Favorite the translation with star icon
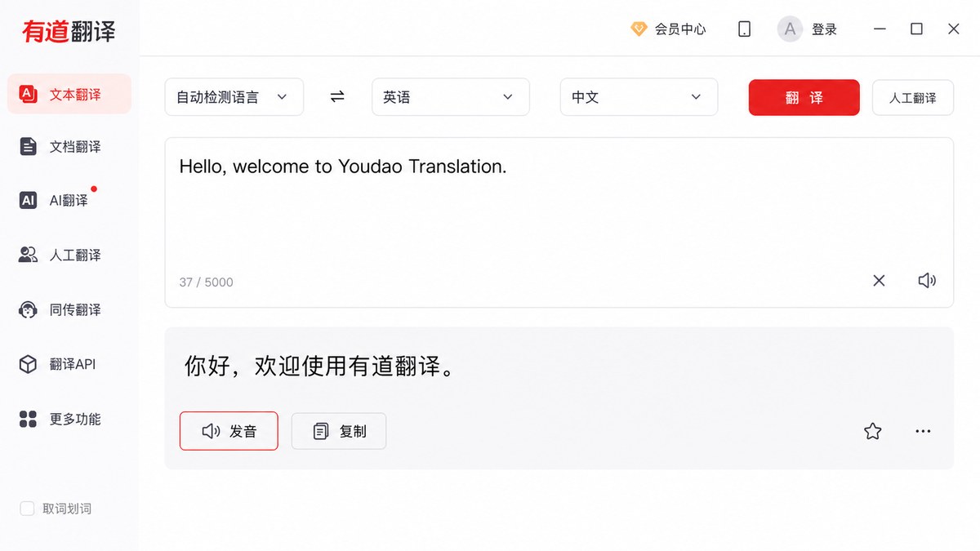 pyautogui.click(x=873, y=431)
